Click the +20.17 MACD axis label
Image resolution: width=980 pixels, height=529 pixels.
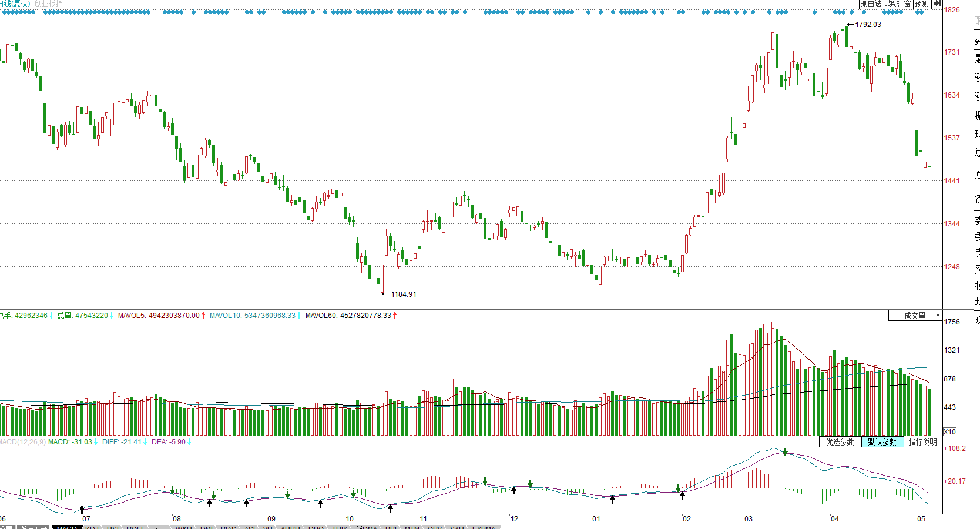(955, 481)
